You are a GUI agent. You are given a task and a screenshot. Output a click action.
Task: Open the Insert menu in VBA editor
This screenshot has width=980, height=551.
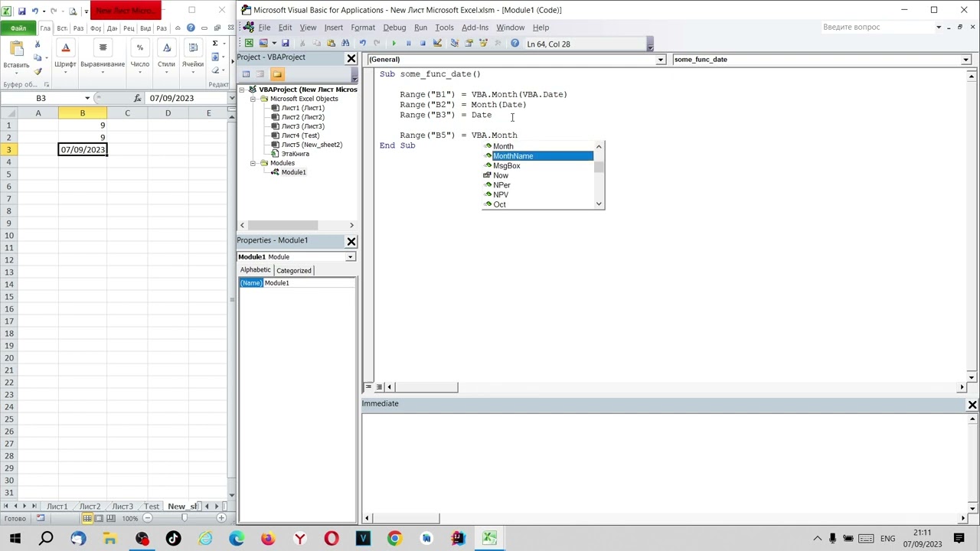click(334, 28)
